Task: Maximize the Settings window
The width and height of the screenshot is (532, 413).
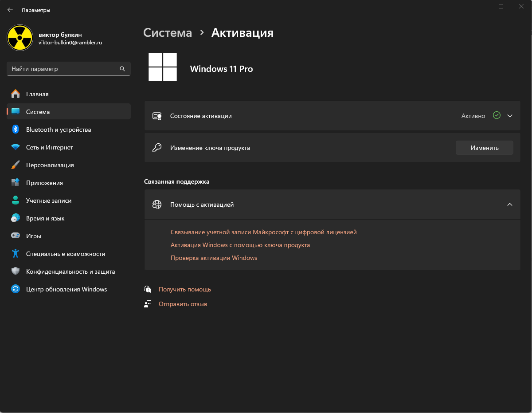Action: pos(501,6)
